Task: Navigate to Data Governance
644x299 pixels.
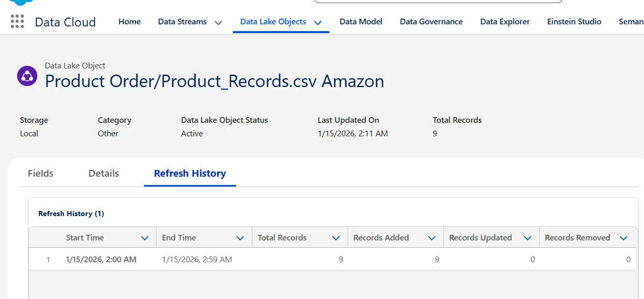Action: coord(431,22)
